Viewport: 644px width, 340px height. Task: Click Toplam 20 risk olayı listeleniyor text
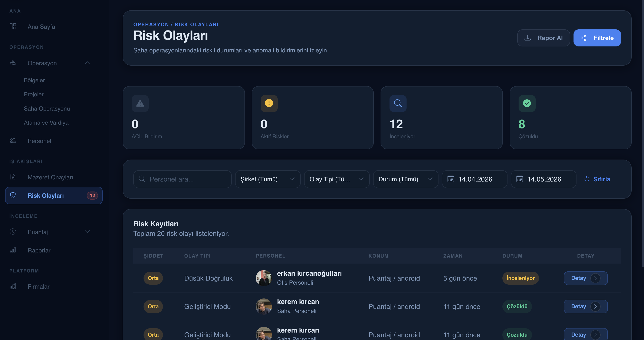[x=181, y=233]
